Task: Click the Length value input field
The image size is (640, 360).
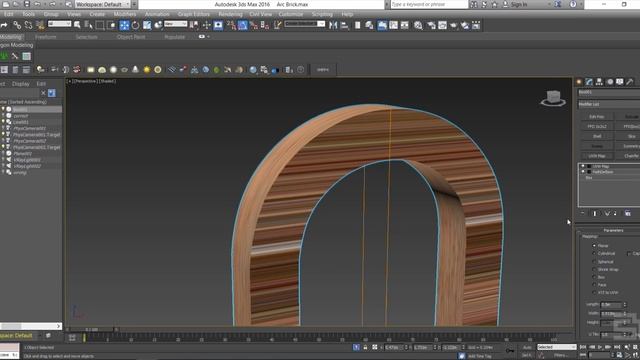Action: 611,304
